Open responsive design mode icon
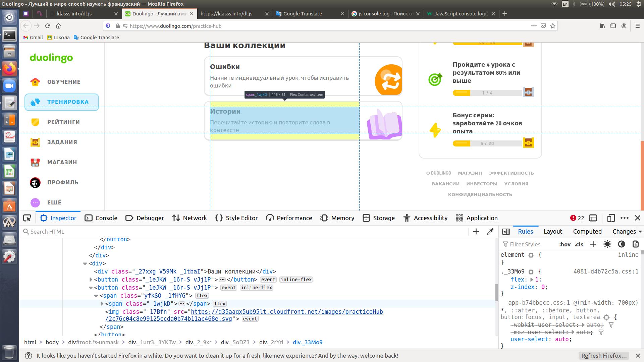Viewport: 644px width, 362px height. pos(611,218)
